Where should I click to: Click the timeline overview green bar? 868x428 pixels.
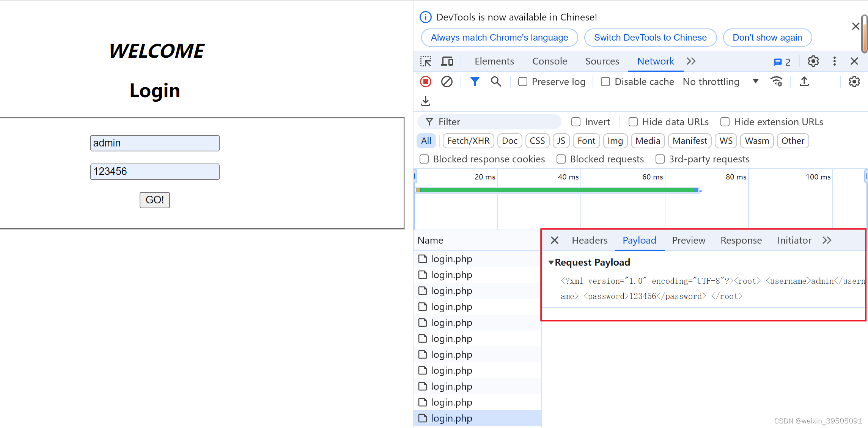point(558,190)
